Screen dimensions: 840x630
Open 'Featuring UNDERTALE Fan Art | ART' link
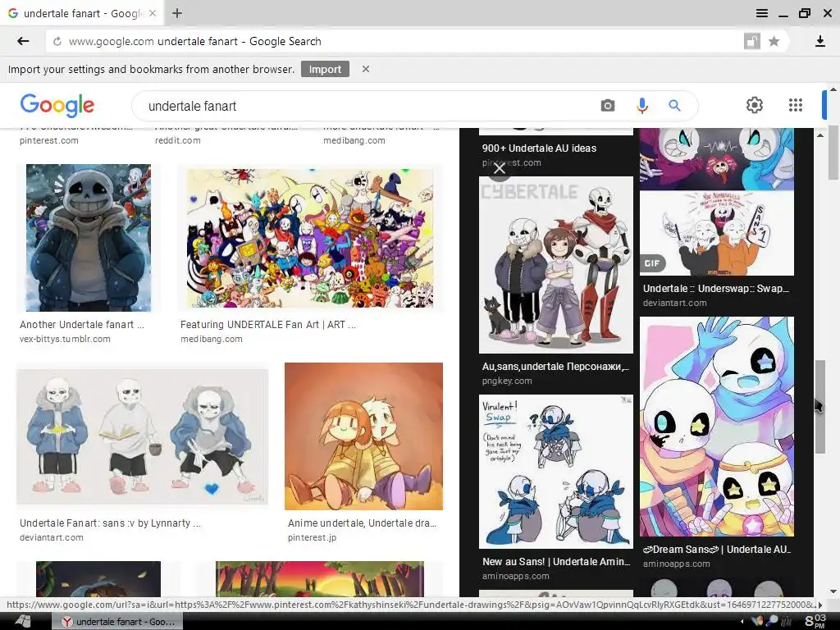[268, 325]
